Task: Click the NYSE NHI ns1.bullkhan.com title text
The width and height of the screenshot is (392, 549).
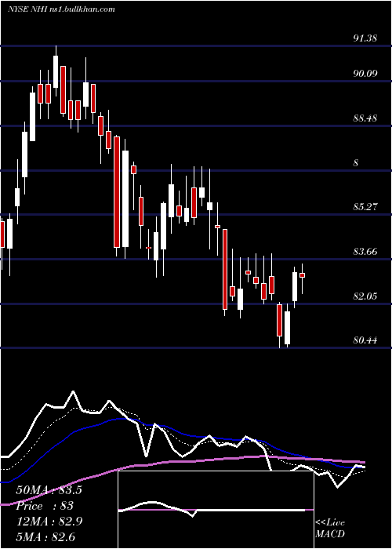Action: point(61,9)
